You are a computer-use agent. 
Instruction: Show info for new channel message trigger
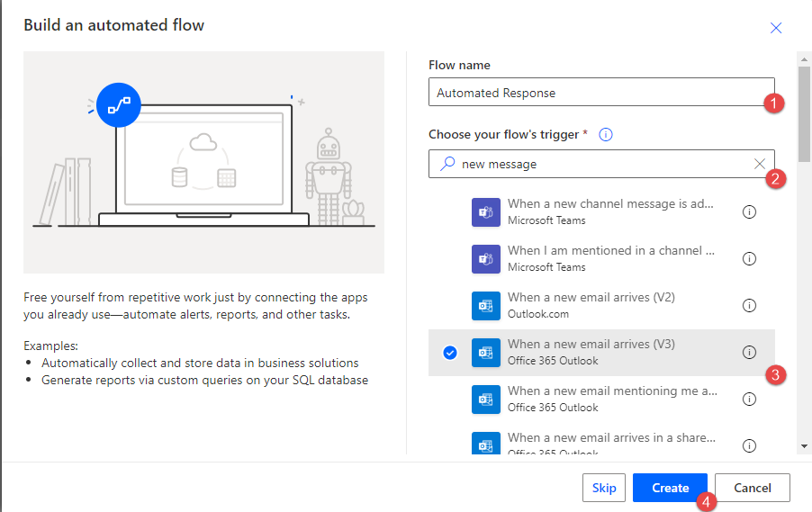749,211
